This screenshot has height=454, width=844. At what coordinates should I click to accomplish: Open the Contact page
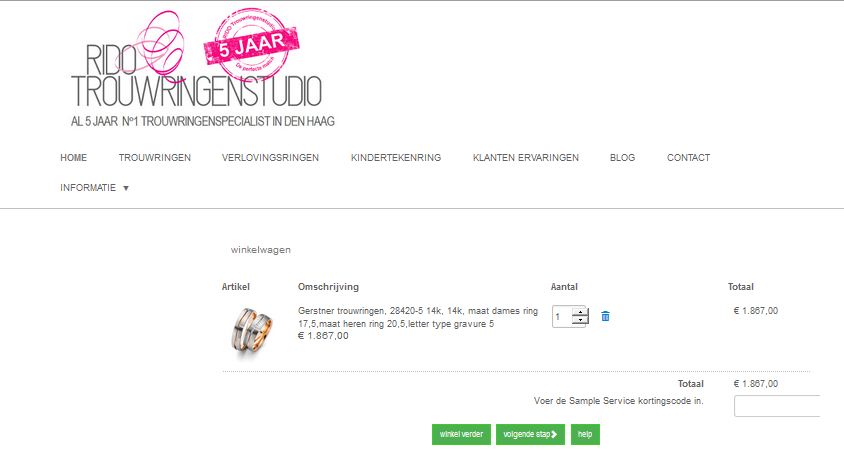pyautogui.click(x=688, y=158)
